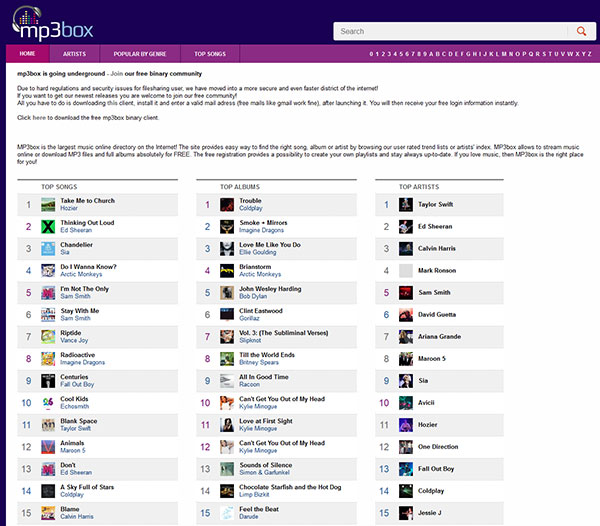This screenshot has height=526, width=600.
Task: Open Animals cover thumbnail
Action: 48,447
